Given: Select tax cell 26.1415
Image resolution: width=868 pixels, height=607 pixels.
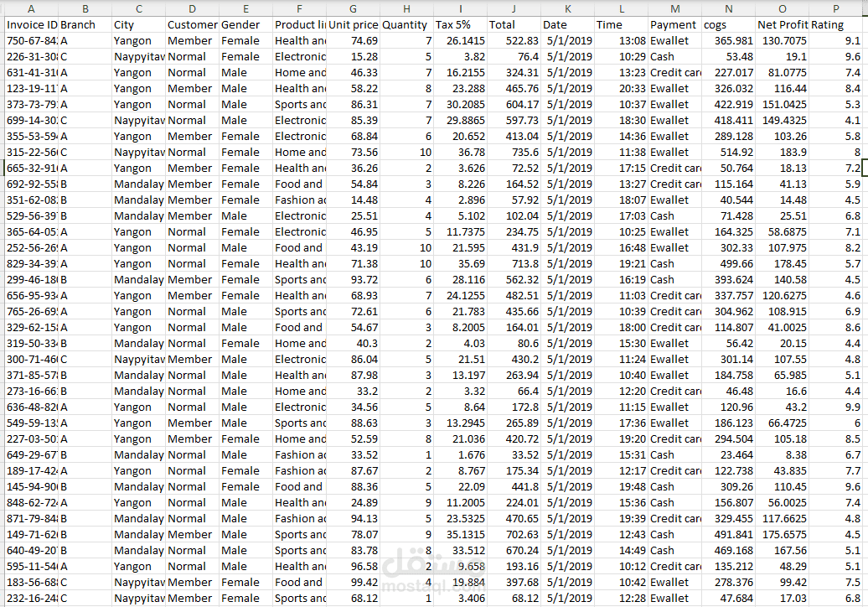Looking at the screenshot, I should pyautogui.click(x=460, y=41).
